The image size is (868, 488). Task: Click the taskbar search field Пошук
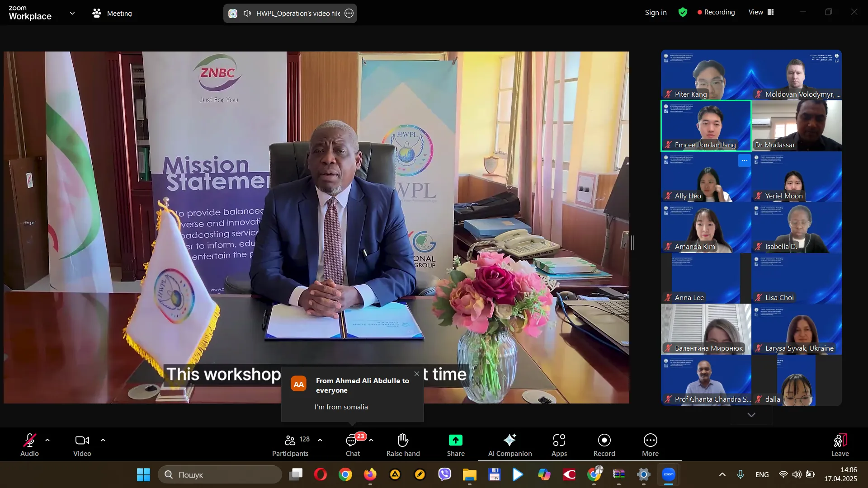pyautogui.click(x=220, y=474)
